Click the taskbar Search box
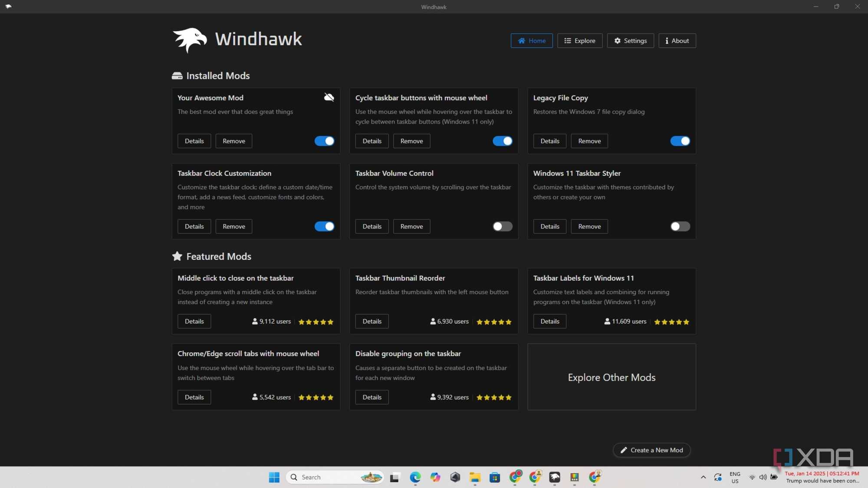This screenshot has height=488, width=868. (x=335, y=477)
